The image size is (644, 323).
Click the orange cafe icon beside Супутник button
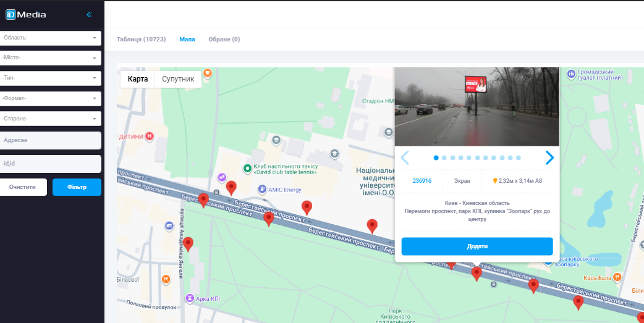tap(208, 73)
